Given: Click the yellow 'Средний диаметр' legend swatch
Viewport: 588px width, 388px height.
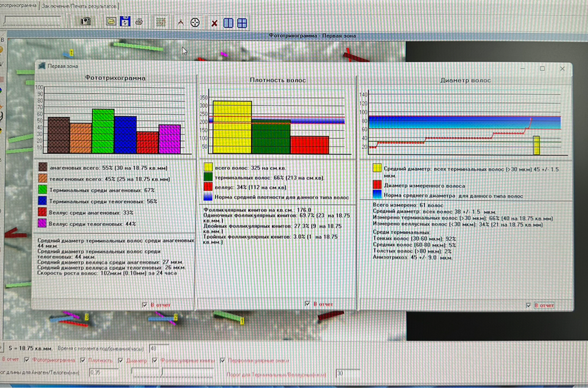Looking at the screenshot, I should click(x=377, y=168).
